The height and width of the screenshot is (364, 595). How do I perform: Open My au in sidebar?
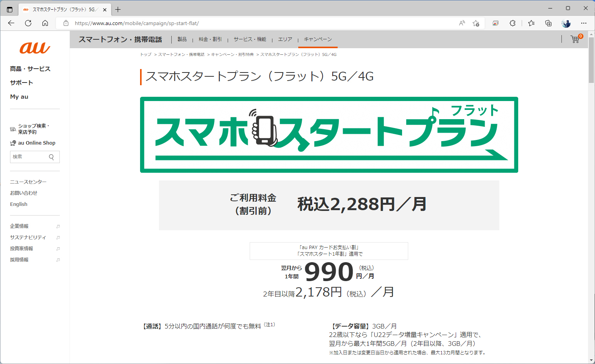pos(19,96)
